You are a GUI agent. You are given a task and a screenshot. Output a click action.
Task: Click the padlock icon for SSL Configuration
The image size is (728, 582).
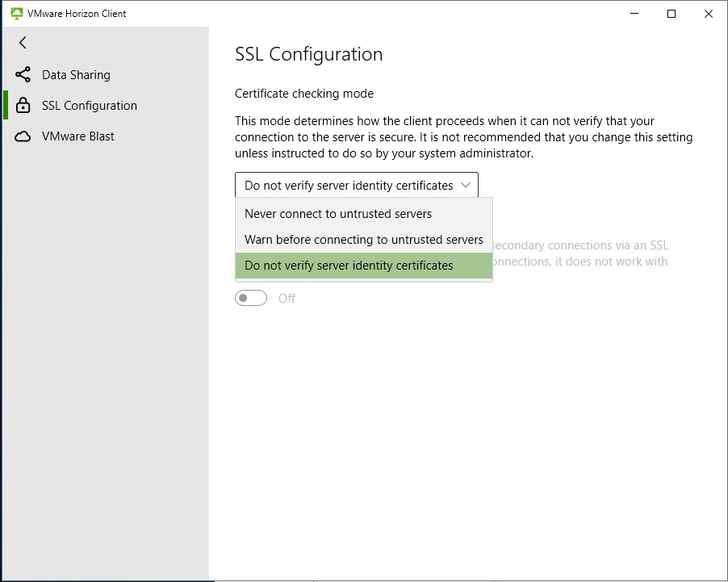(23, 106)
